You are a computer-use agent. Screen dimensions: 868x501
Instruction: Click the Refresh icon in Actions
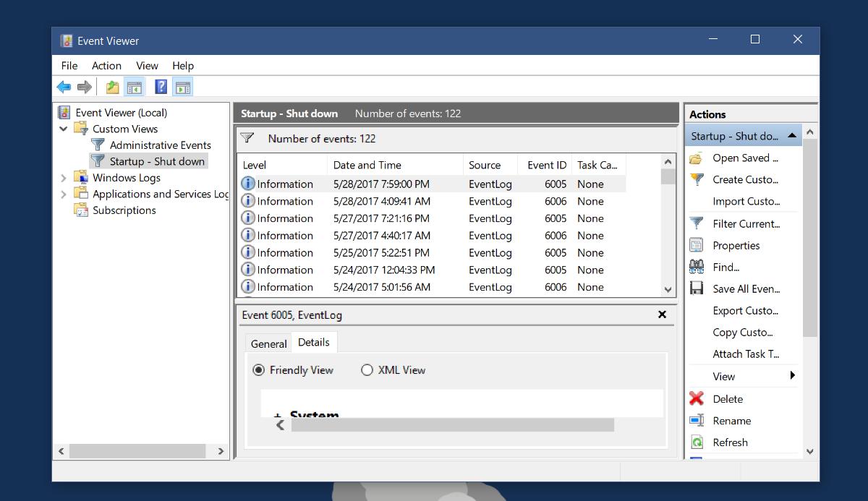pos(696,442)
